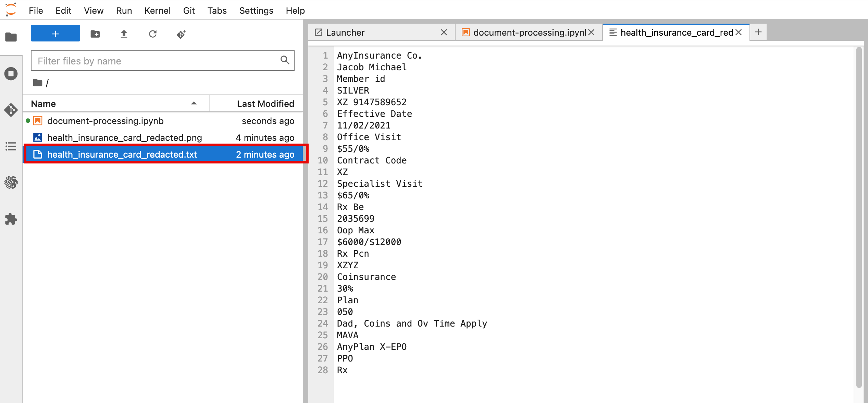Screen dimensions: 868x403
Task: Open new tab with plus button
Action: pos(758,32)
